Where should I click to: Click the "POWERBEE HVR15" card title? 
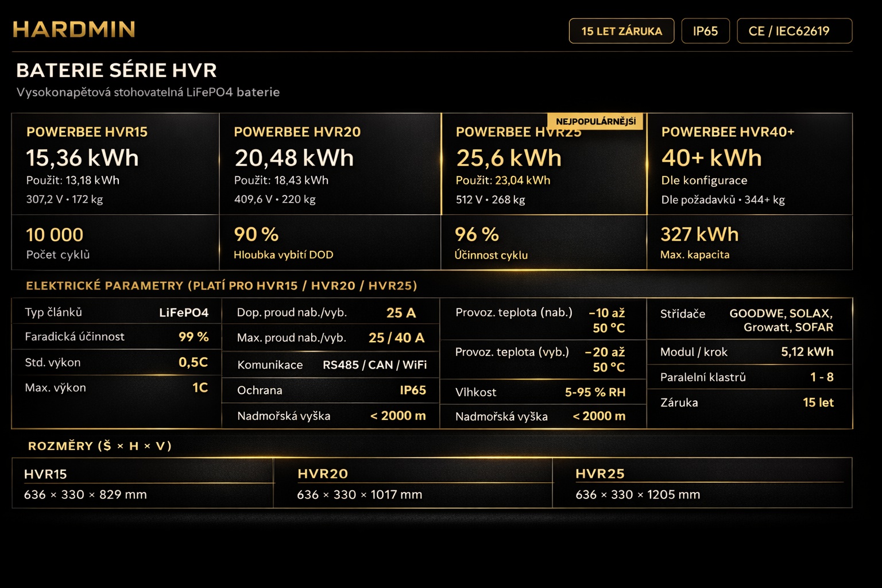coord(87,132)
